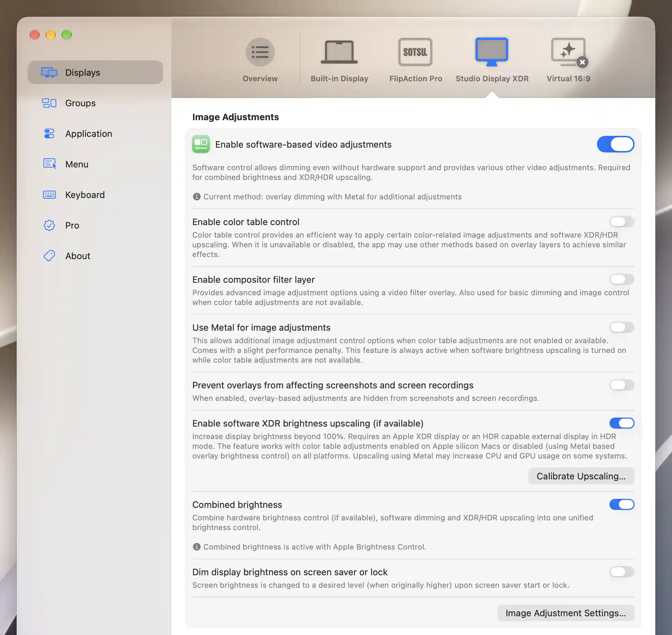Click the Groups sidebar icon
The image size is (672, 635).
(x=49, y=103)
